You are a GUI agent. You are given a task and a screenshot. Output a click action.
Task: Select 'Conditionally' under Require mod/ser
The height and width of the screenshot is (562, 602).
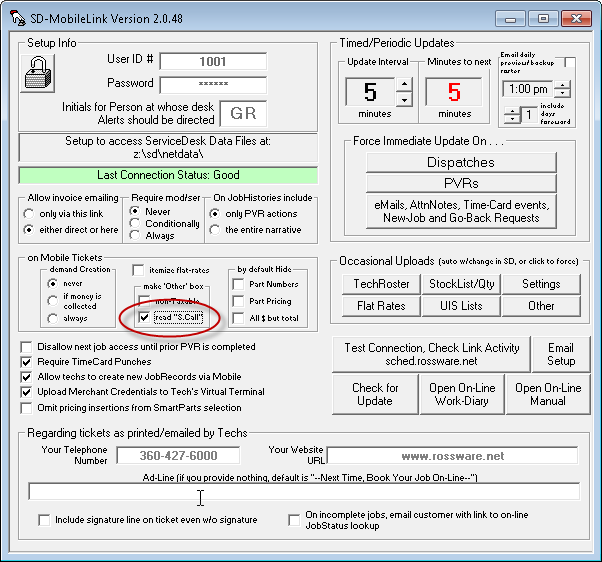coord(136,224)
